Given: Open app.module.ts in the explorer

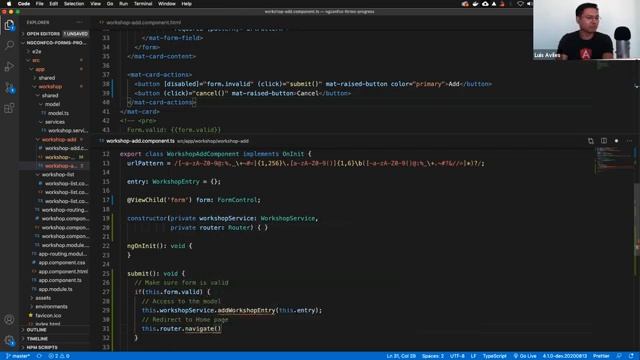Looking at the screenshot, I should [x=55, y=289].
